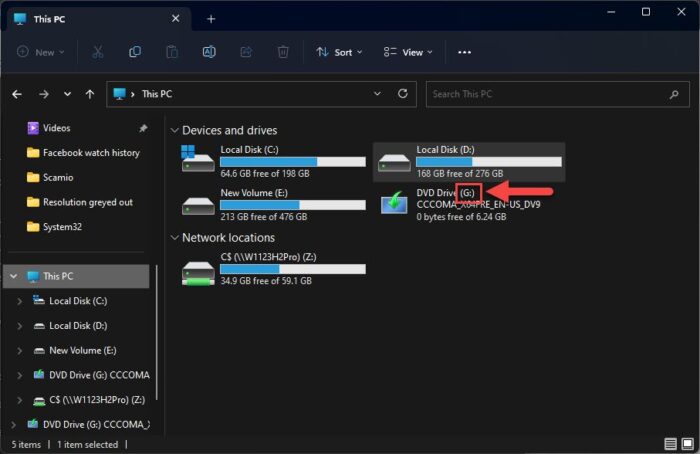Viewport: 700px width, 454px height.
Task: Switch to details view in status bar
Action: coord(670,443)
